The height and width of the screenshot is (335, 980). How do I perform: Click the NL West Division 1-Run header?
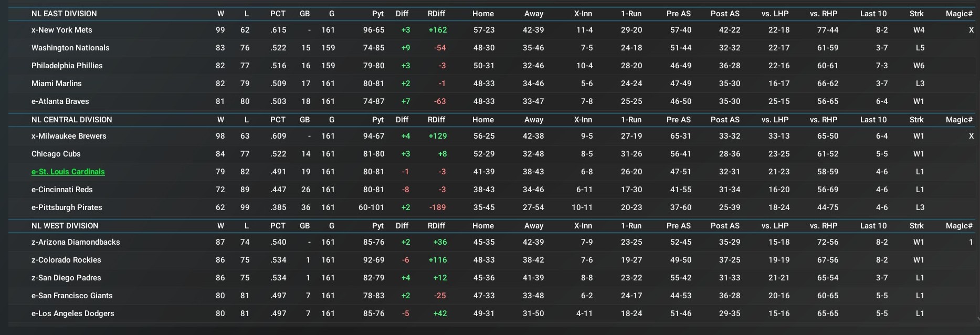tap(631, 226)
